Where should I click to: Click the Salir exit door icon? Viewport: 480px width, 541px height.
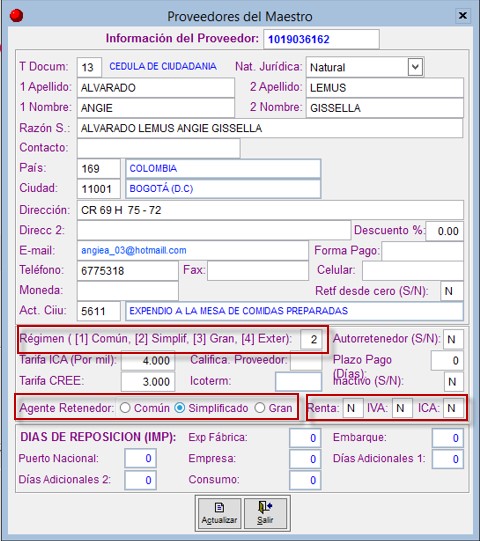(x=265, y=513)
